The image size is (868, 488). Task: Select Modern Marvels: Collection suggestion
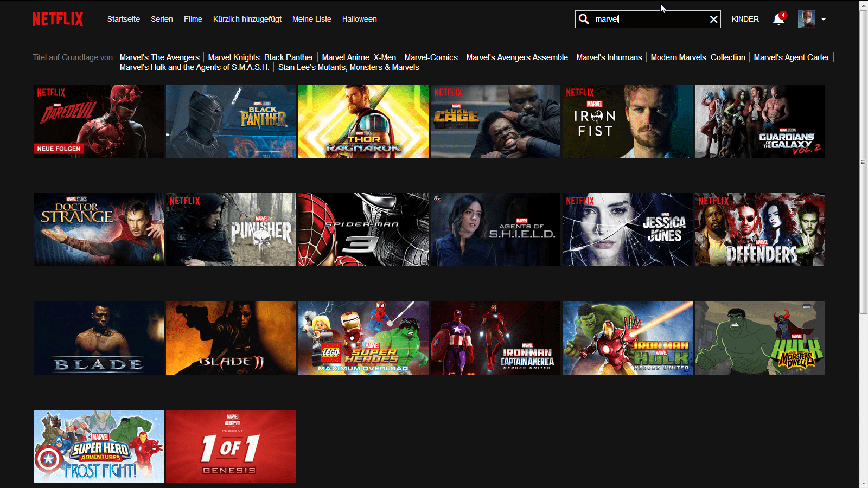pos(698,57)
